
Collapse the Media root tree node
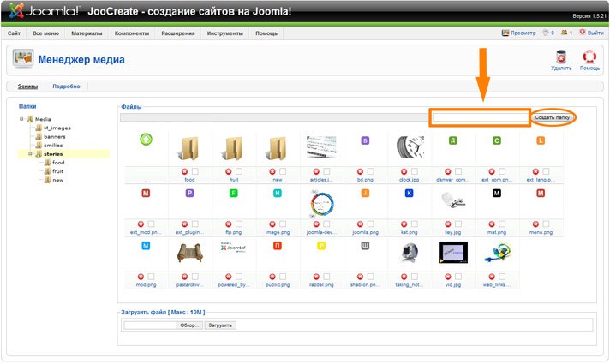21,120
